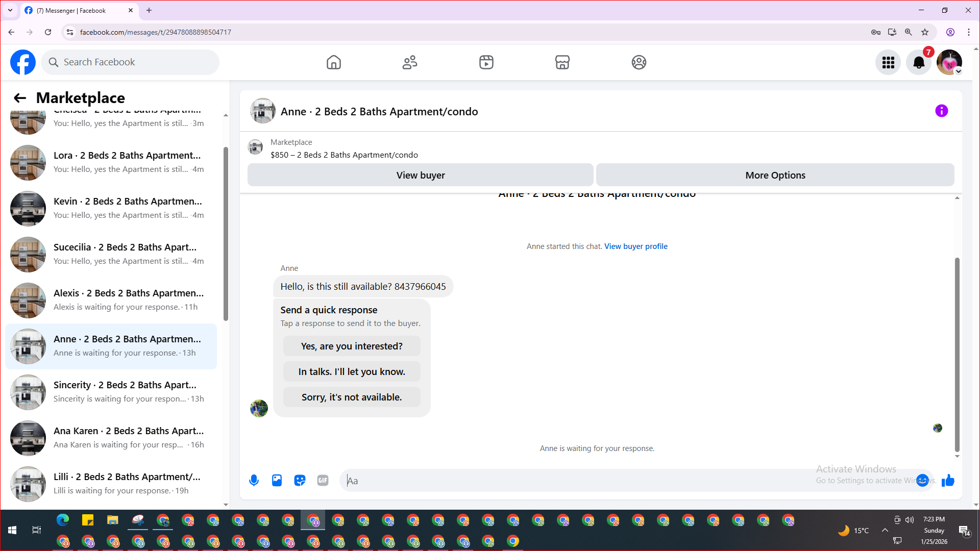Select the Messenger | Facebook tab
Screen dimensions: 980x551
79,11
